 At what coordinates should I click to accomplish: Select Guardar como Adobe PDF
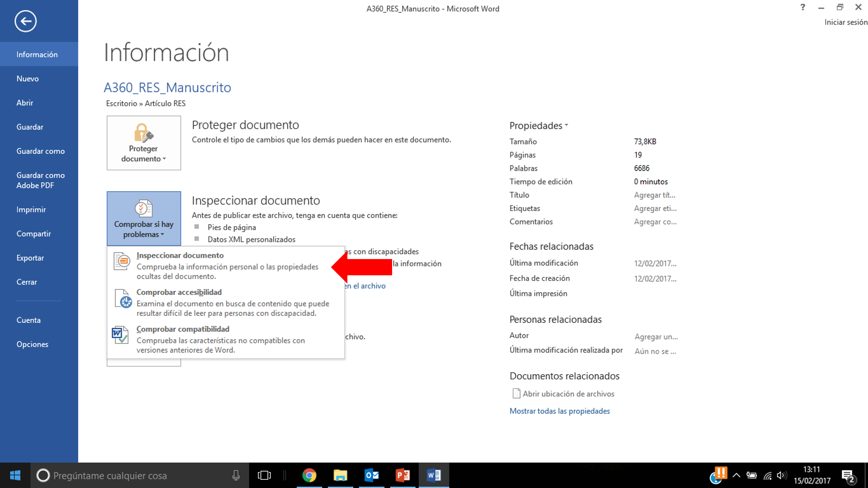(39, 180)
